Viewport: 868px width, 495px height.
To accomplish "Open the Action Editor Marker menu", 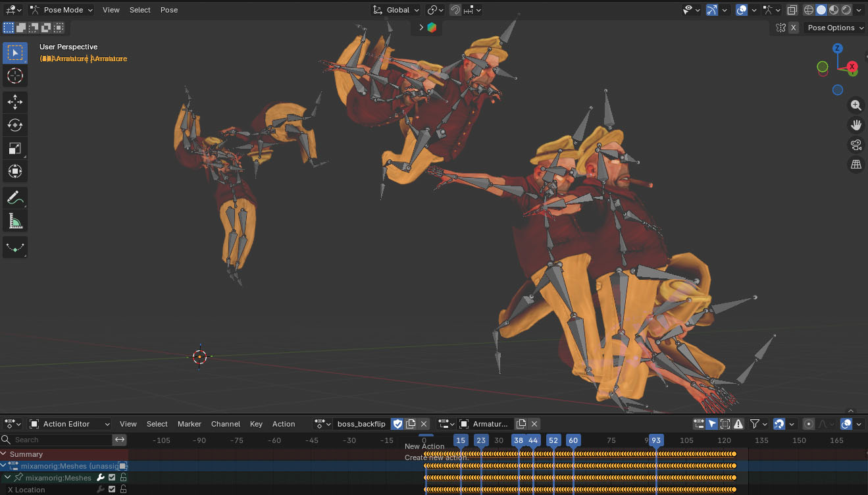I will tap(190, 424).
